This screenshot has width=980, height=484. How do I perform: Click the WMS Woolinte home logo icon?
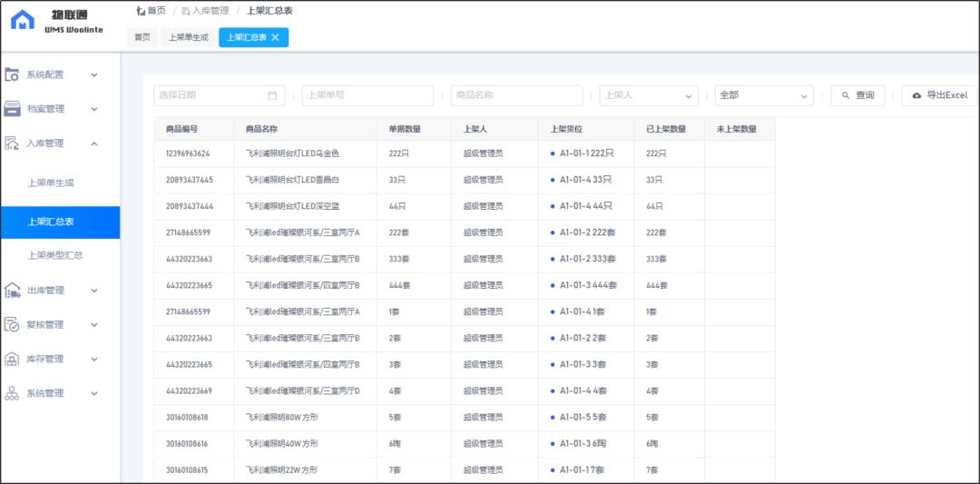click(x=23, y=20)
